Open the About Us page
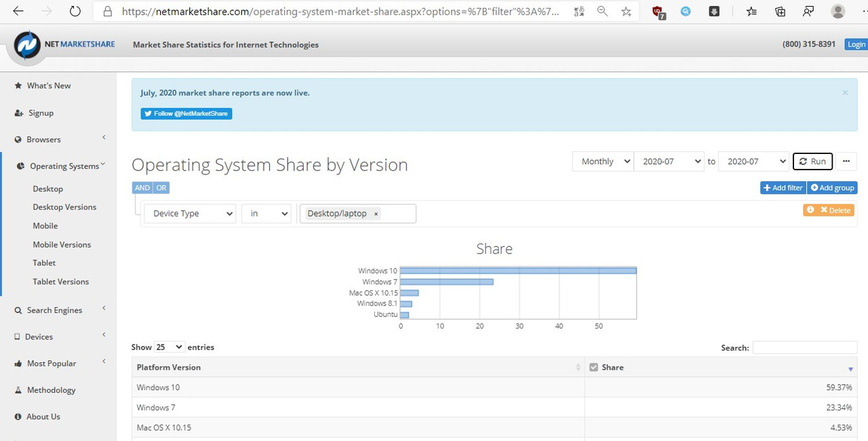Screen dimensions: 868x441 [x=43, y=417]
